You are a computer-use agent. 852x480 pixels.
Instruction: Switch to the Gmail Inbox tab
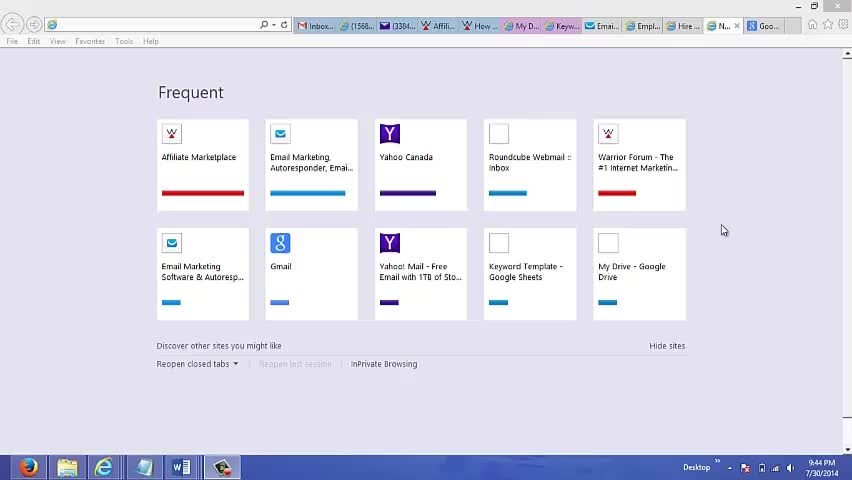coord(316,26)
